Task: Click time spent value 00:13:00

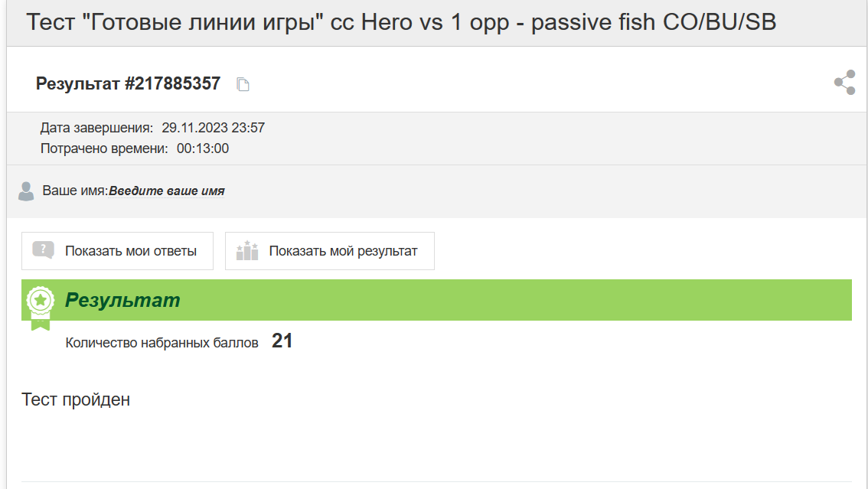Action: click(x=203, y=148)
